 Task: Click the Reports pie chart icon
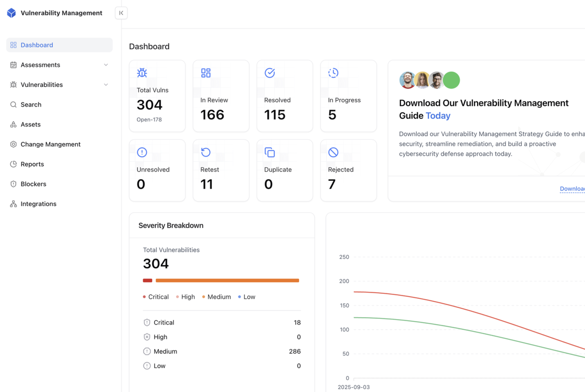[x=13, y=164]
